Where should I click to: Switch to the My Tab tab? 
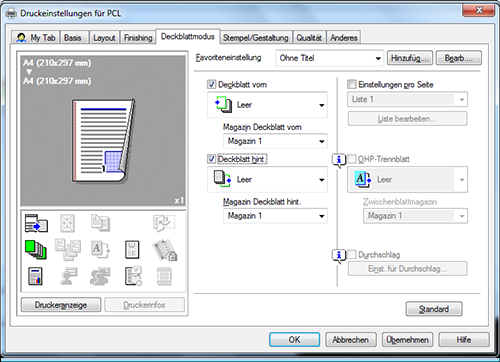(x=36, y=38)
